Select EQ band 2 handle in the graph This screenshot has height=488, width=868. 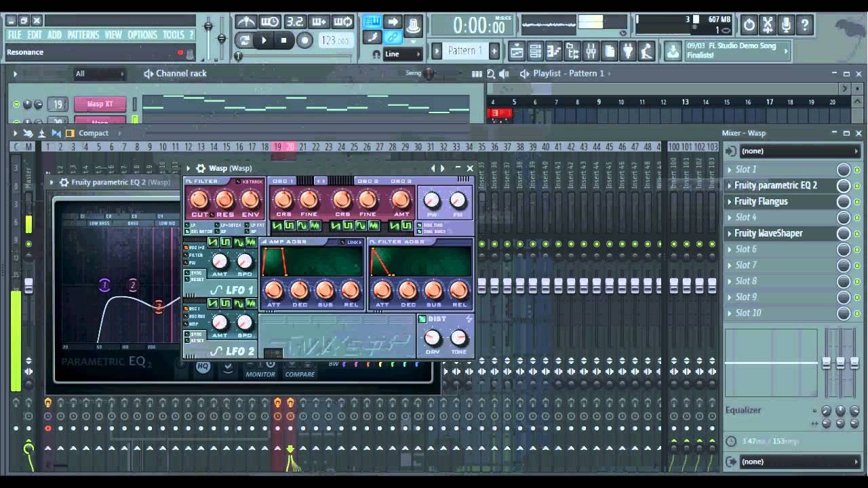pyautogui.click(x=133, y=285)
